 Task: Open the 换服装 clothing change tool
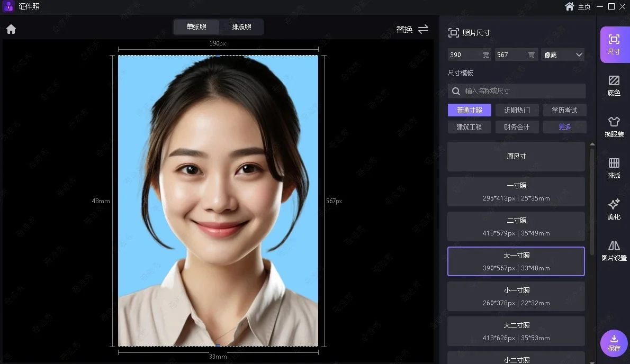[614, 125]
